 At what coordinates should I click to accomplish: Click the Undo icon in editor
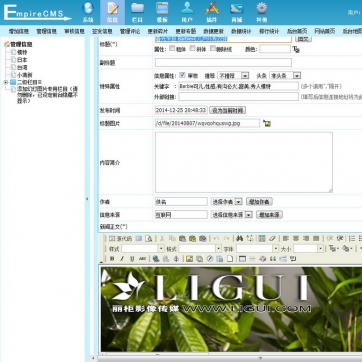[x=216, y=239]
